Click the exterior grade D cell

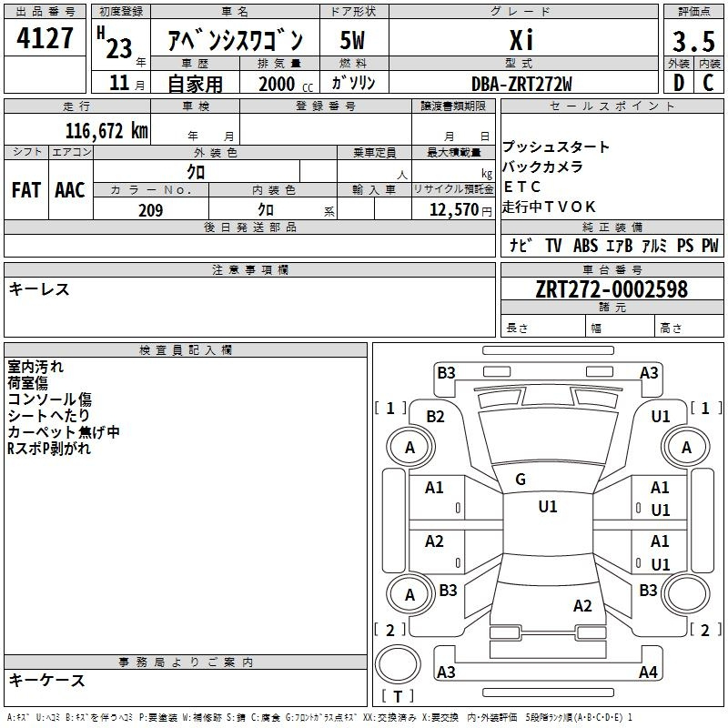pos(679,82)
